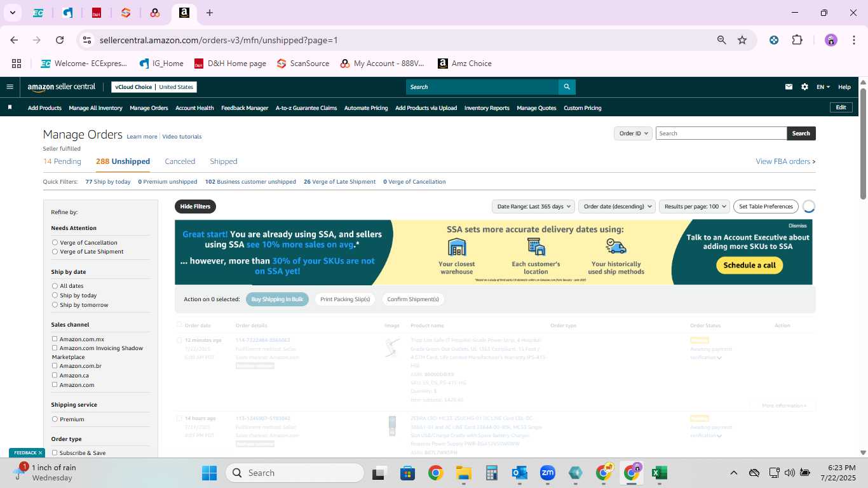Select Verge of Late Shipment radio button

(x=55, y=252)
